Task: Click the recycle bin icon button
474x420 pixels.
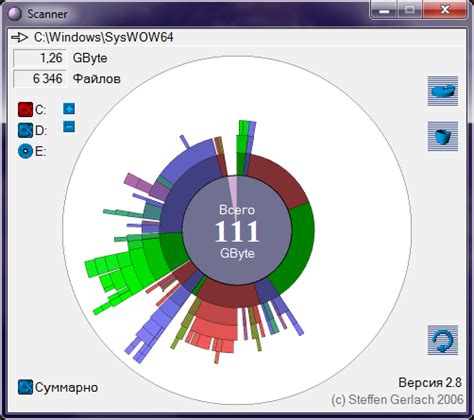Action: point(443,136)
